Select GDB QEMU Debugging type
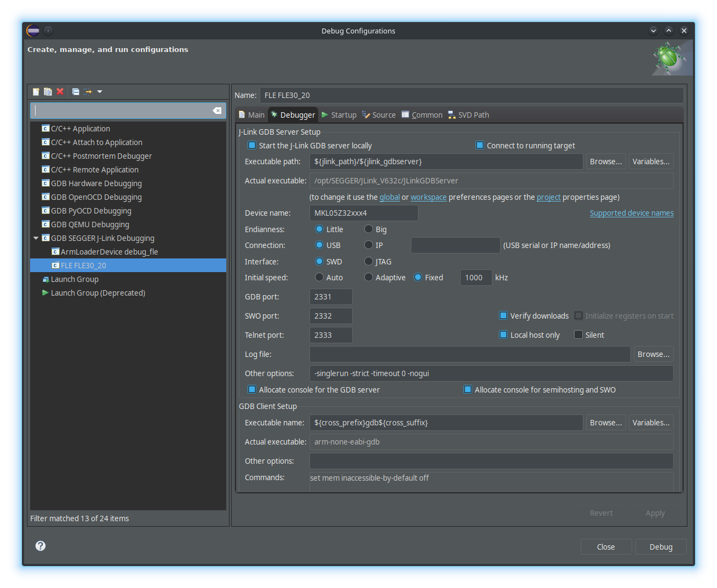 (x=90, y=224)
